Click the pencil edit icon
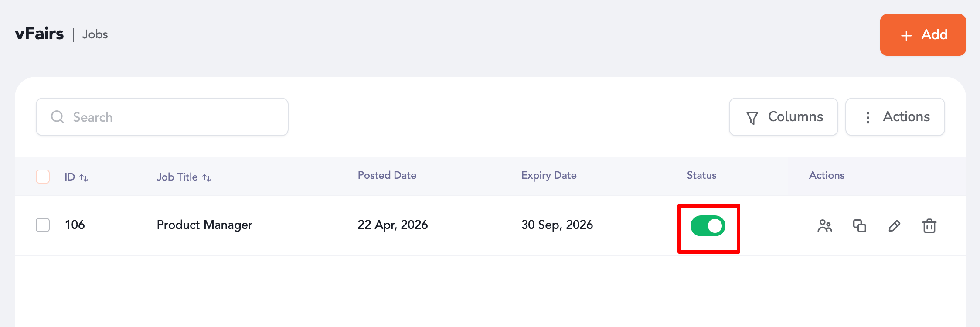 click(894, 226)
